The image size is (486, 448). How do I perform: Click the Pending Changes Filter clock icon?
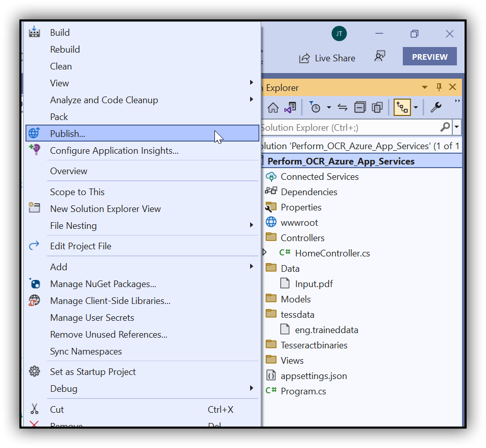click(317, 107)
